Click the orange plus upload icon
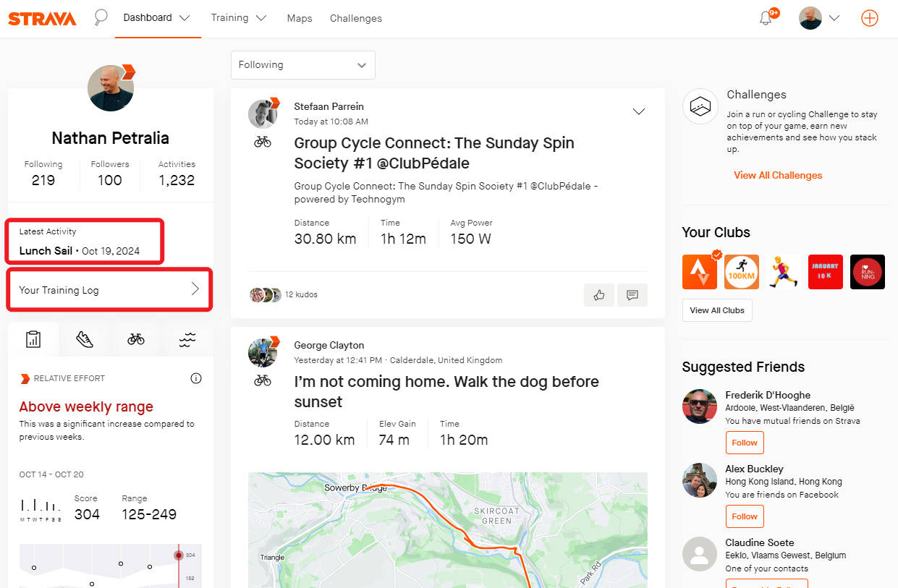The width and height of the screenshot is (898, 588). click(870, 18)
